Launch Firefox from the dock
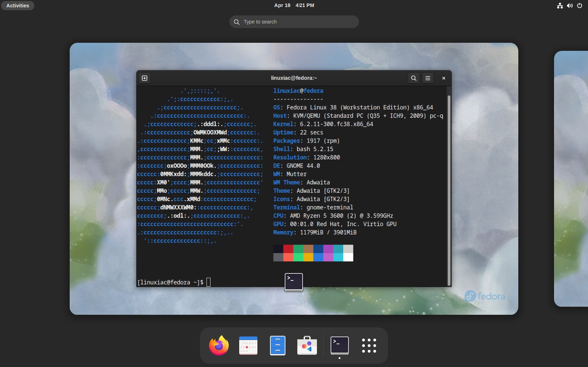Viewport: 588px width, 367px height. [219, 346]
